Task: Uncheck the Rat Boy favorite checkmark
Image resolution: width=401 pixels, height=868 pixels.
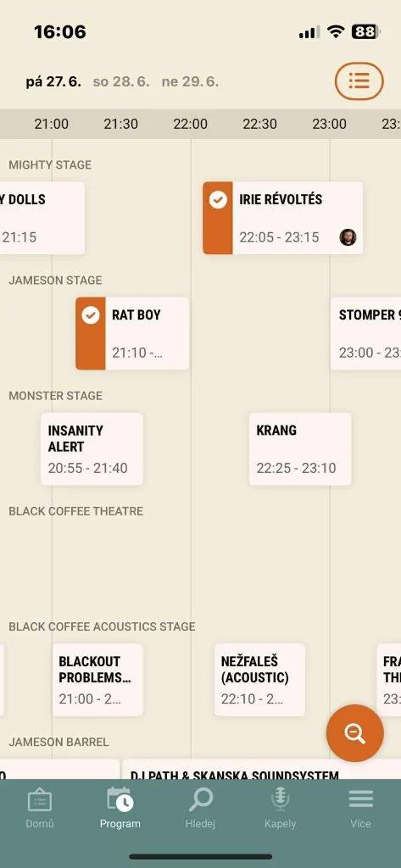Action: click(90, 315)
